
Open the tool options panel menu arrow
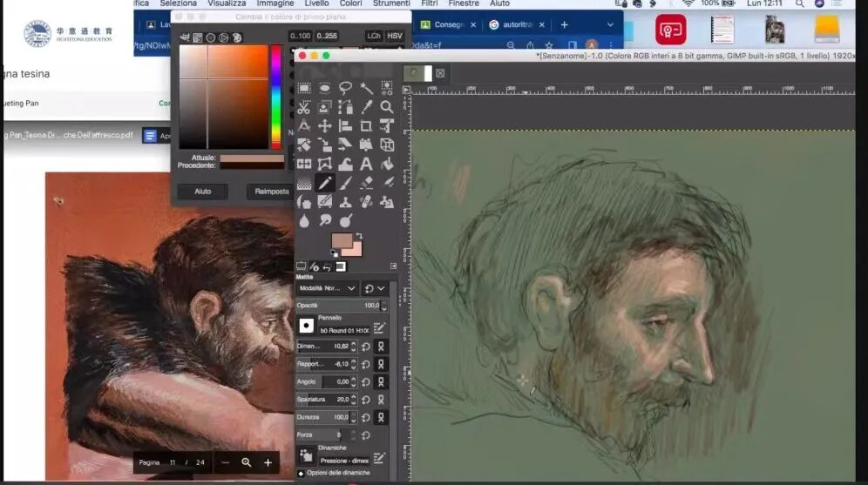pyautogui.click(x=393, y=266)
